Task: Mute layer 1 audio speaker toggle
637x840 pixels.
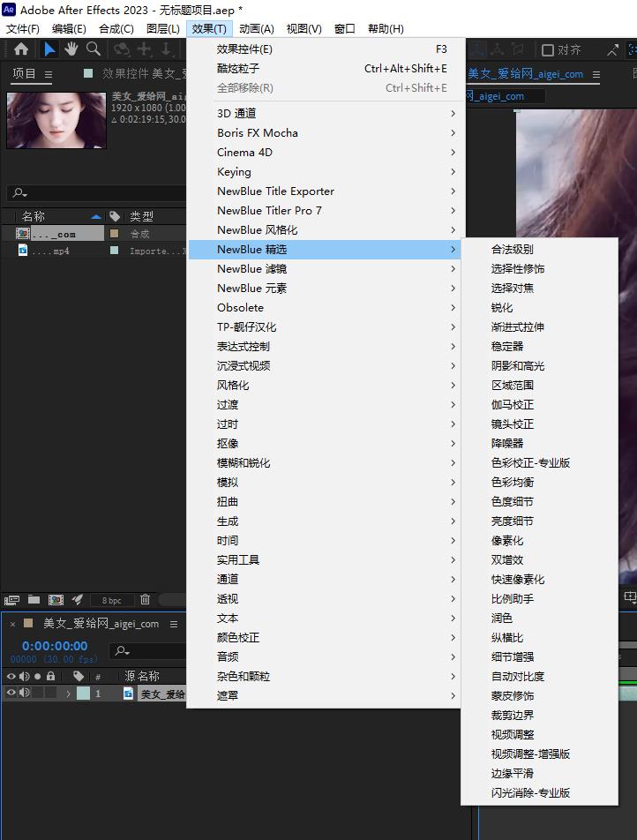Action: pos(24,693)
